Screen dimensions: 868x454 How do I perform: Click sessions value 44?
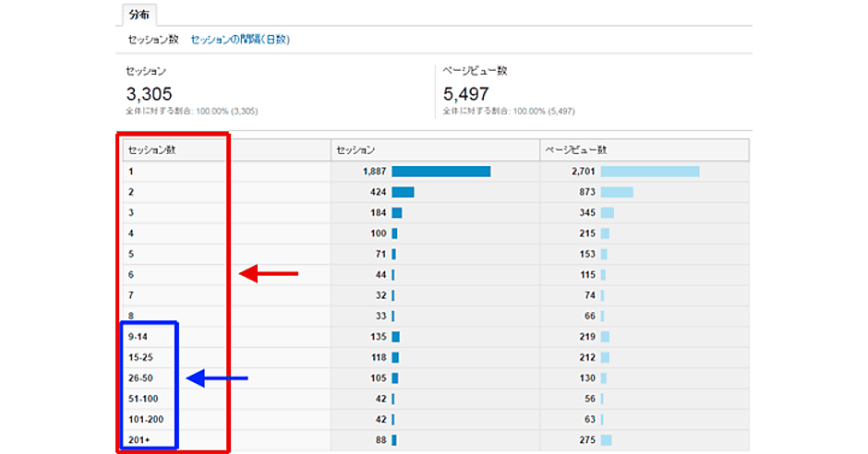tap(380, 275)
